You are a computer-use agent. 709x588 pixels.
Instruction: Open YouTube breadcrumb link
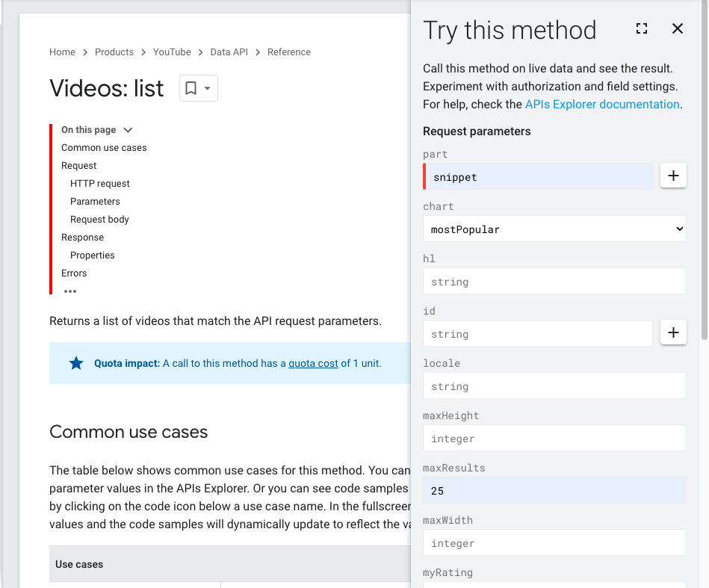pos(172,52)
